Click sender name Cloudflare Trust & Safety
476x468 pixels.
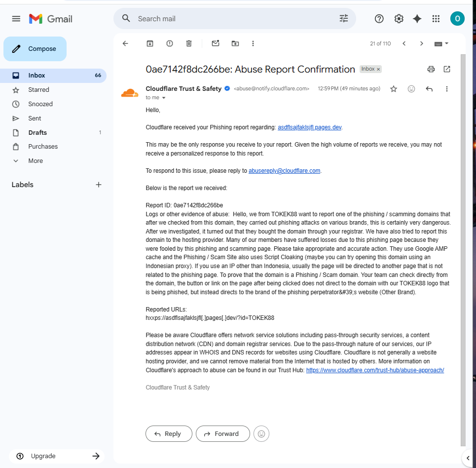[183, 89]
